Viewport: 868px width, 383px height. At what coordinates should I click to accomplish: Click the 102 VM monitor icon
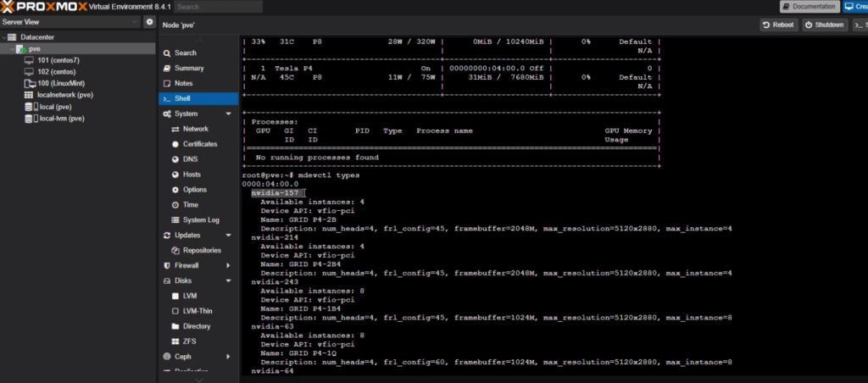(x=30, y=72)
